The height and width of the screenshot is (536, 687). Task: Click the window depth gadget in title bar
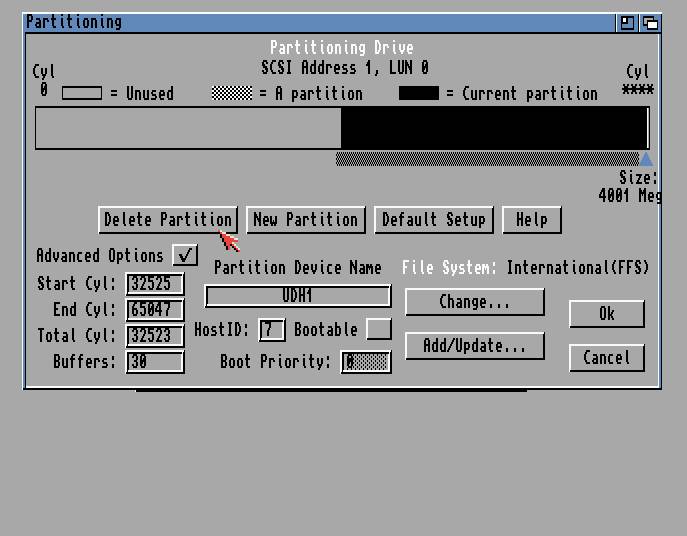(x=649, y=22)
